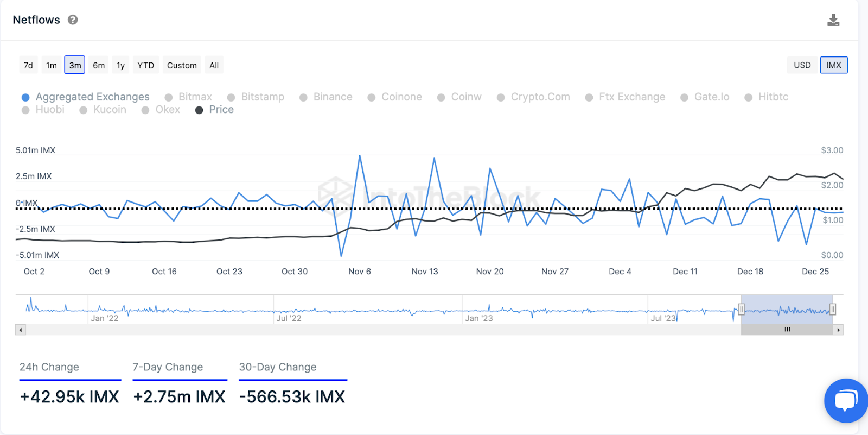This screenshot has height=435, width=868.
Task: Toggle the Aggregated Exchanges series
Action: click(86, 97)
